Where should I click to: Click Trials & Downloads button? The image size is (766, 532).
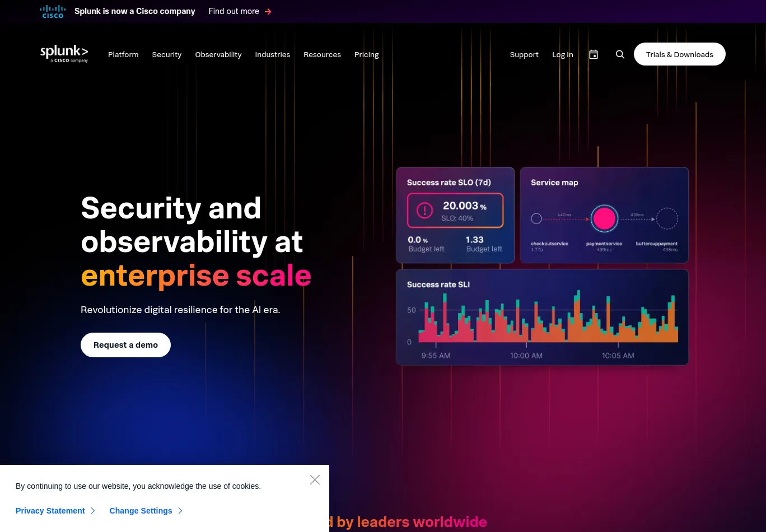pos(679,54)
